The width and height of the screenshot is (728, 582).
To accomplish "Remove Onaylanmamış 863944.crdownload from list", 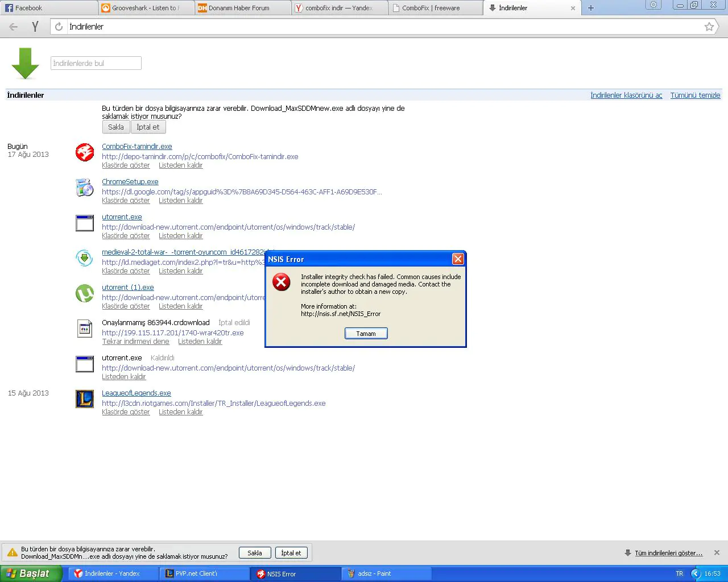I will point(200,342).
